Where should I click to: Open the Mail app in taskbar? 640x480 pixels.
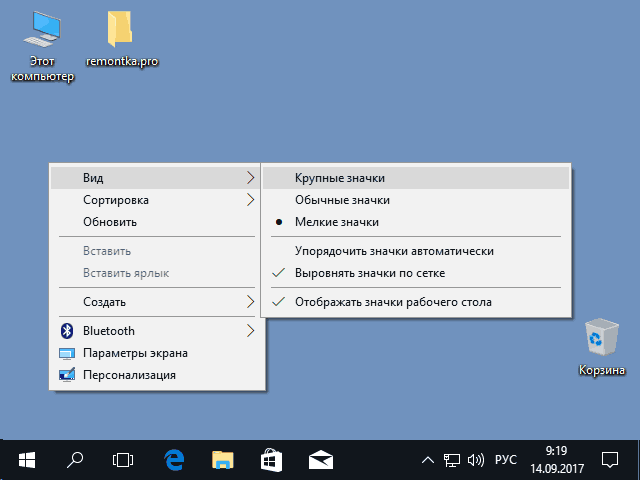(x=320, y=460)
